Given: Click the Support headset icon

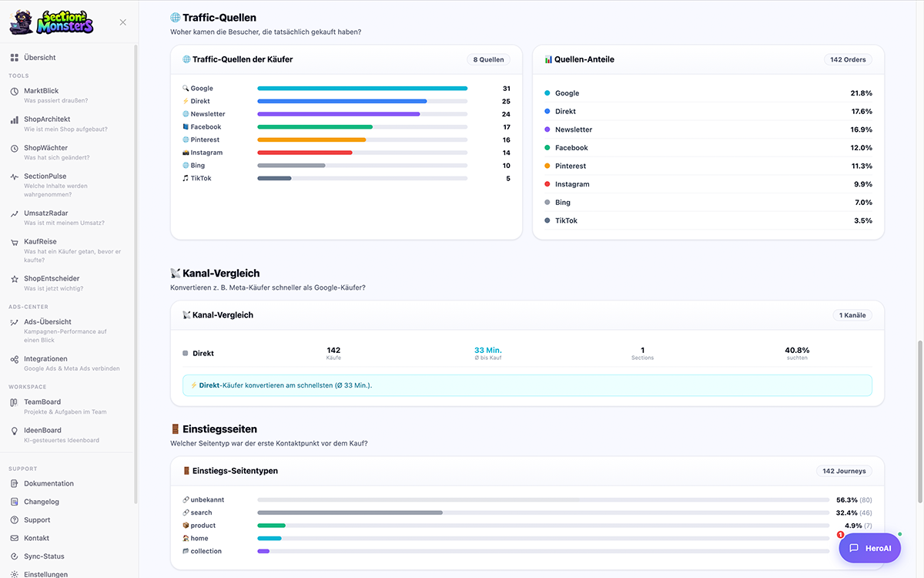Looking at the screenshot, I should pos(15,520).
